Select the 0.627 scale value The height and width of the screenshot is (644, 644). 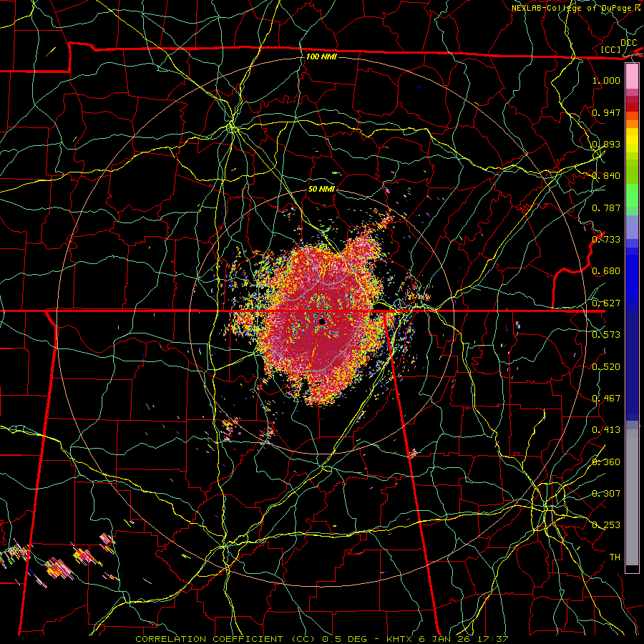click(606, 303)
